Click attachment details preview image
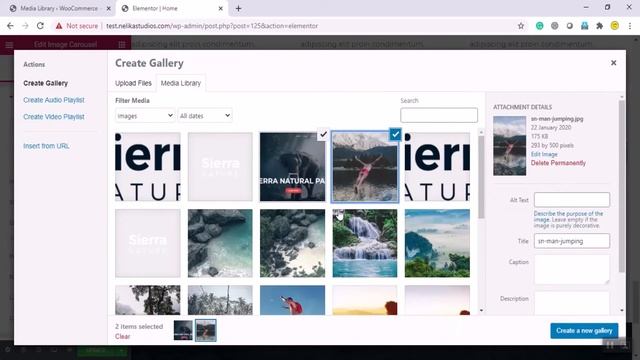 (509, 146)
